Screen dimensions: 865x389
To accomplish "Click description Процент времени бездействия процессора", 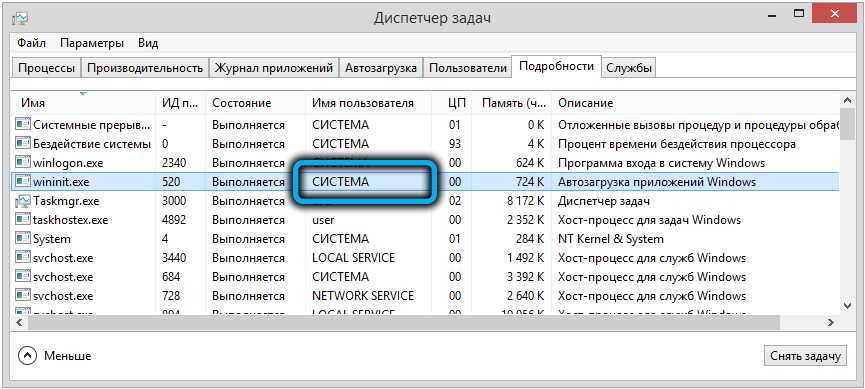I will click(677, 144).
